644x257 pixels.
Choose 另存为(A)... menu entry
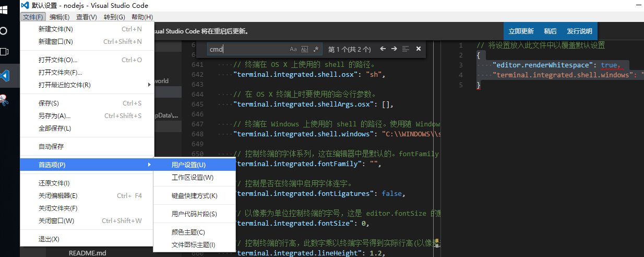[87, 116]
